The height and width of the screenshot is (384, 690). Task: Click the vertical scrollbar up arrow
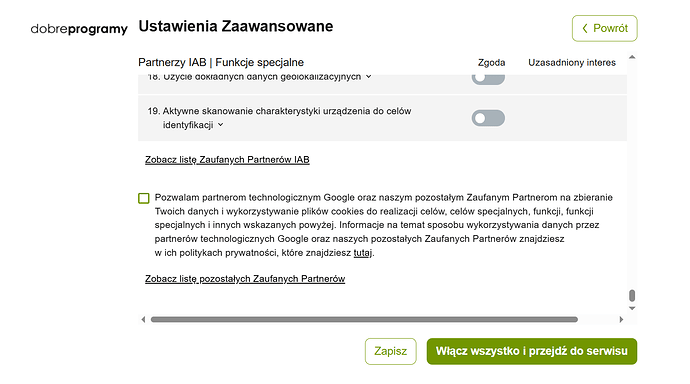632,57
